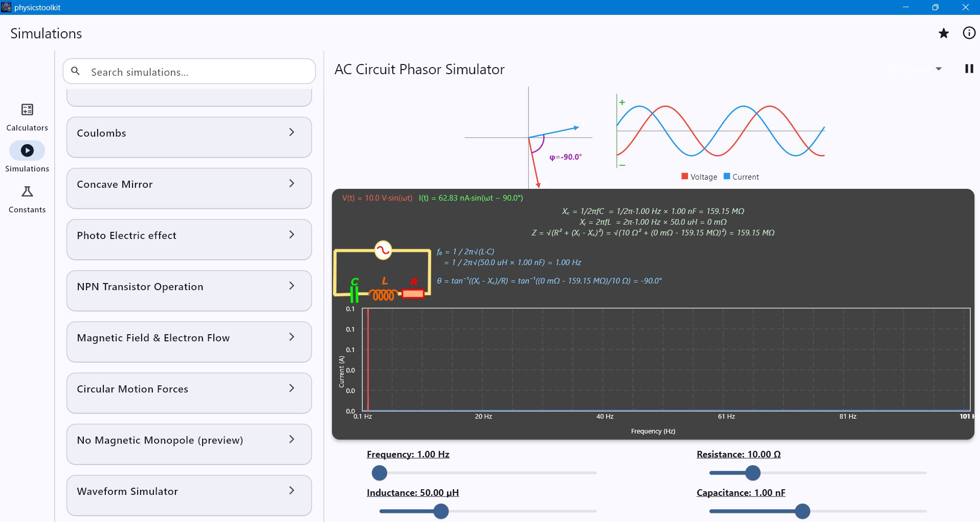Click the Resistance slider handle

tap(753, 473)
